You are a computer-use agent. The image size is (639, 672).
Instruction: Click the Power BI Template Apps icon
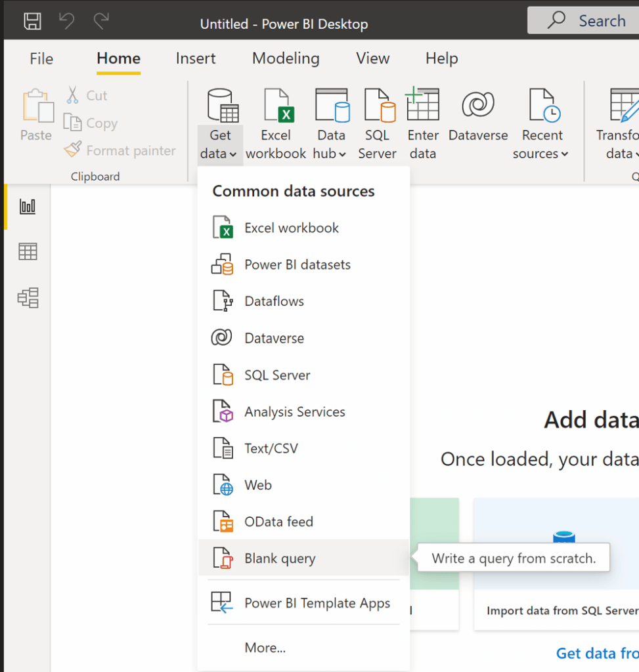[222, 602]
